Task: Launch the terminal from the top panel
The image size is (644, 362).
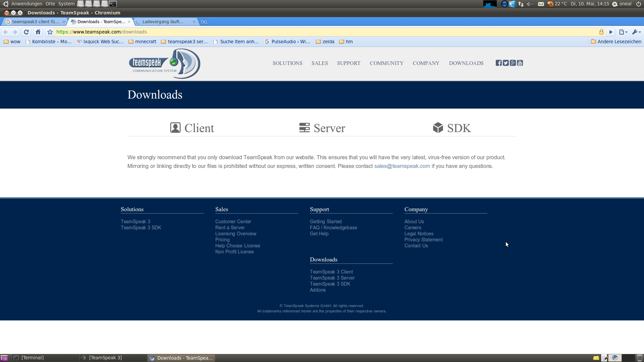Action: coord(113,4)
